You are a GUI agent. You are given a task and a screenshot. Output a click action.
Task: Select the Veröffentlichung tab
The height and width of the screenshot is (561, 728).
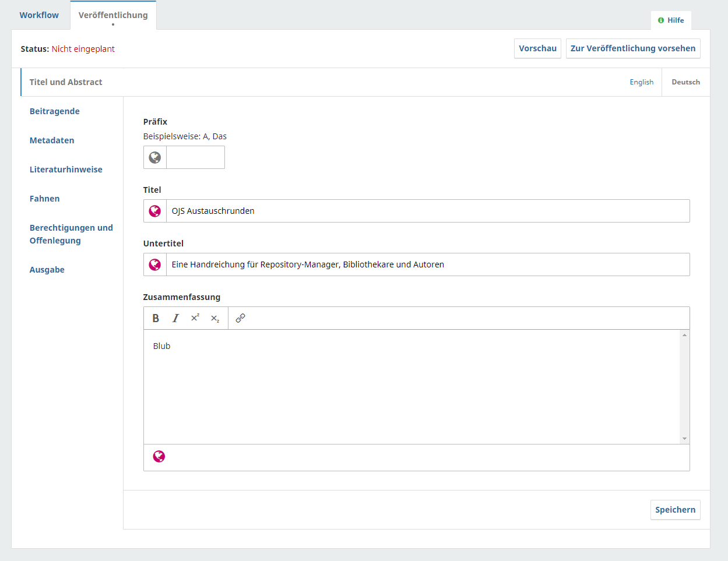113,15
